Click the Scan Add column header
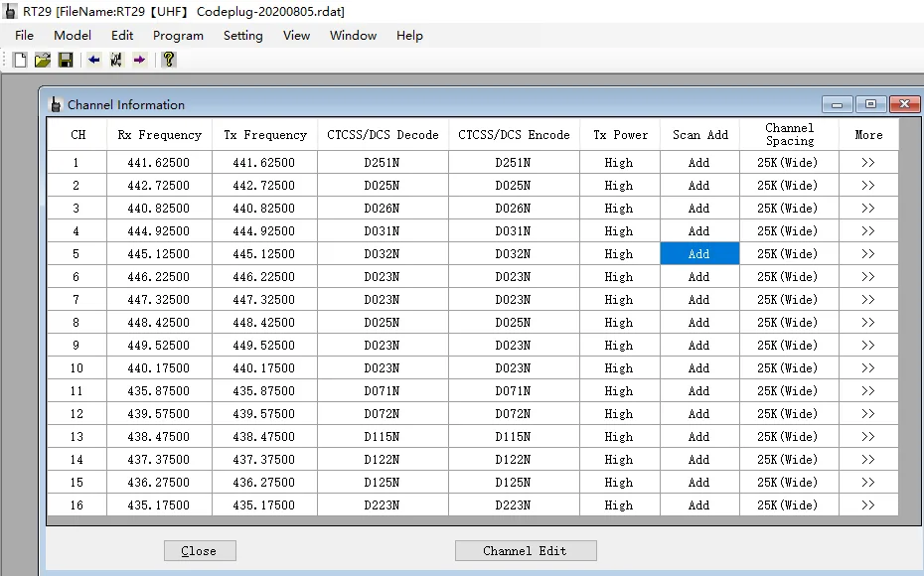The image size is (924, 576). 699,135
